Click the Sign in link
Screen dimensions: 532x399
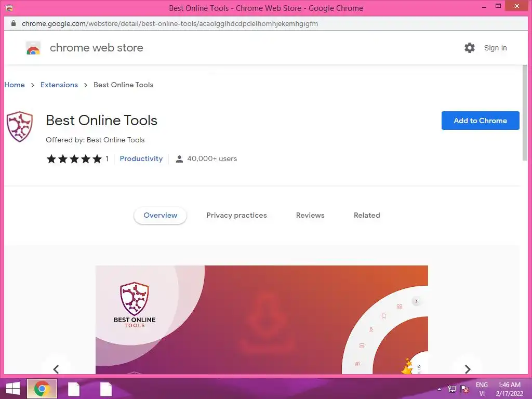pos(495,48)
